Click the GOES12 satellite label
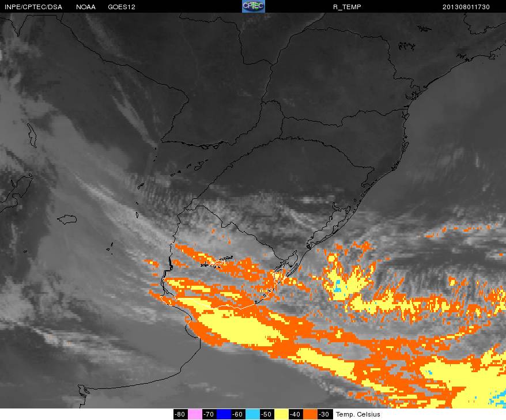The height and width of the screenshot is (420, 506). tap(122, 7)
